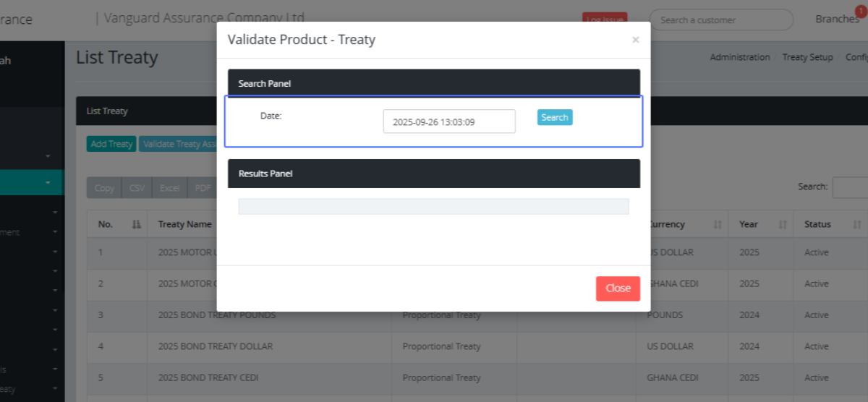Image resolution: width=868 pixels, height=402 pixels.
Task: Click the red Close button in the dialog
Action: click(x=618, y=288)
